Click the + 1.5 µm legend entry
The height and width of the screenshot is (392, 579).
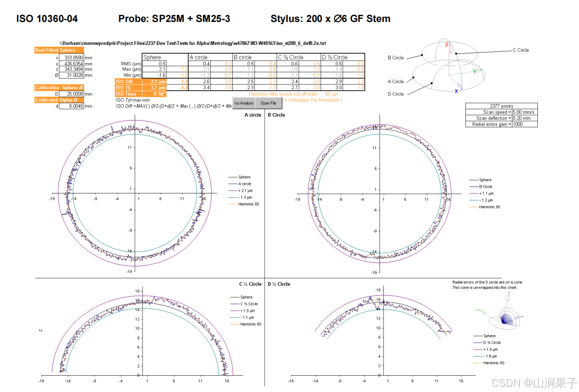(x=243, y=311)
